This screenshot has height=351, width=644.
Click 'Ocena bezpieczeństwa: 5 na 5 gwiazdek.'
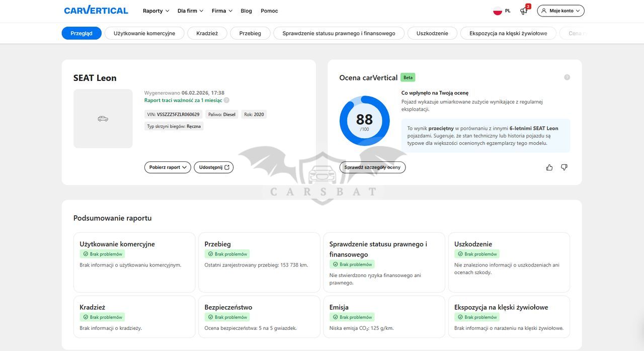(251, 328)
